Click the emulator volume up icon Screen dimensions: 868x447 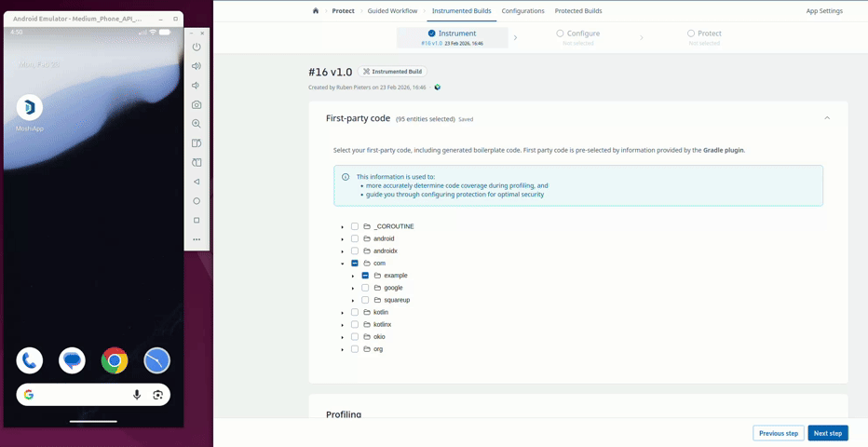click(197, 66)
